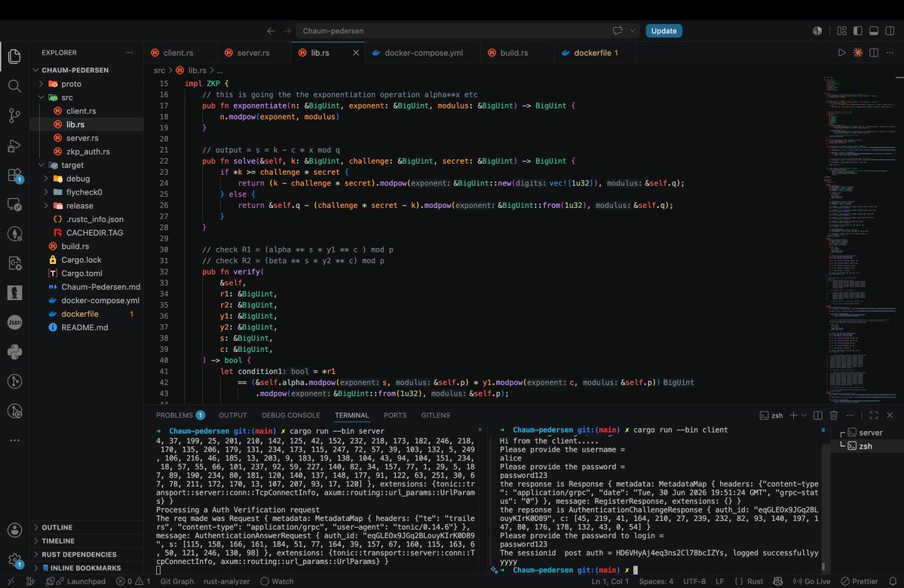
Task: Split the editor right
Action: [874, 53]
